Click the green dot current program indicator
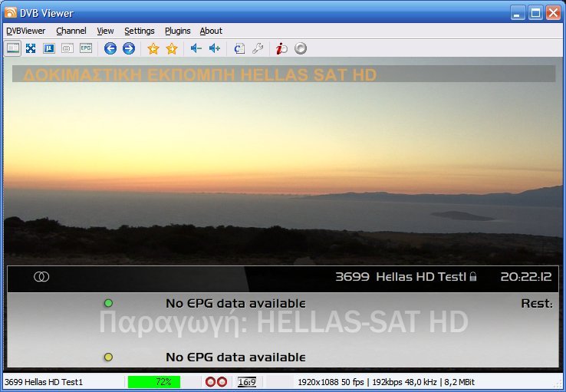Image resolution: width=566 pixels, height=392 pixels. click(x=108, y=303)
